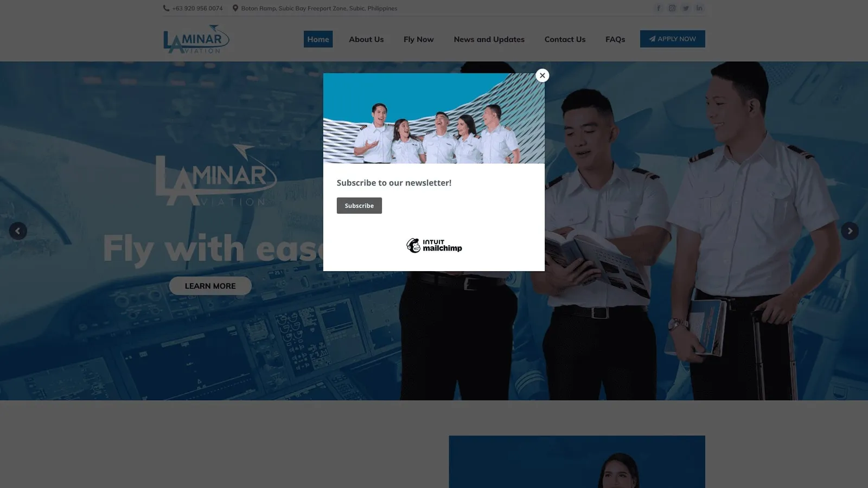Click the Learn More button

click(x=210, y=286)
